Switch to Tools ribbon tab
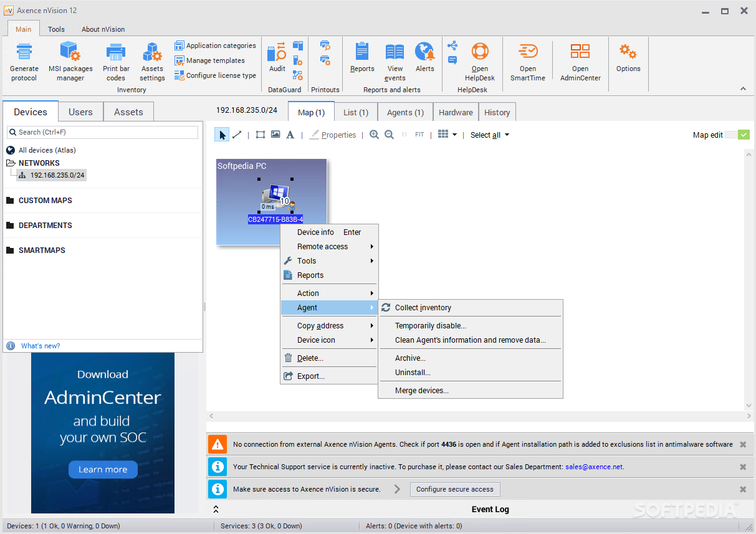 coord(56,29)
